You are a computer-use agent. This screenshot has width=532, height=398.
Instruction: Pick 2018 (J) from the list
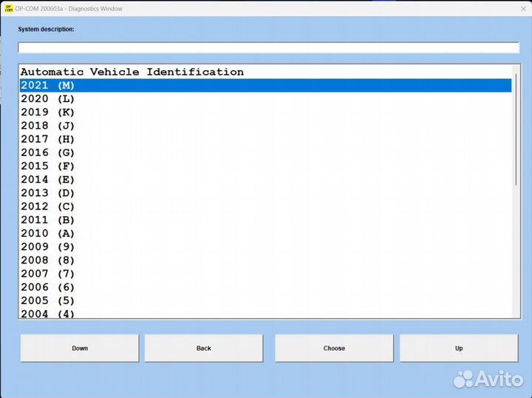(48, 126)
